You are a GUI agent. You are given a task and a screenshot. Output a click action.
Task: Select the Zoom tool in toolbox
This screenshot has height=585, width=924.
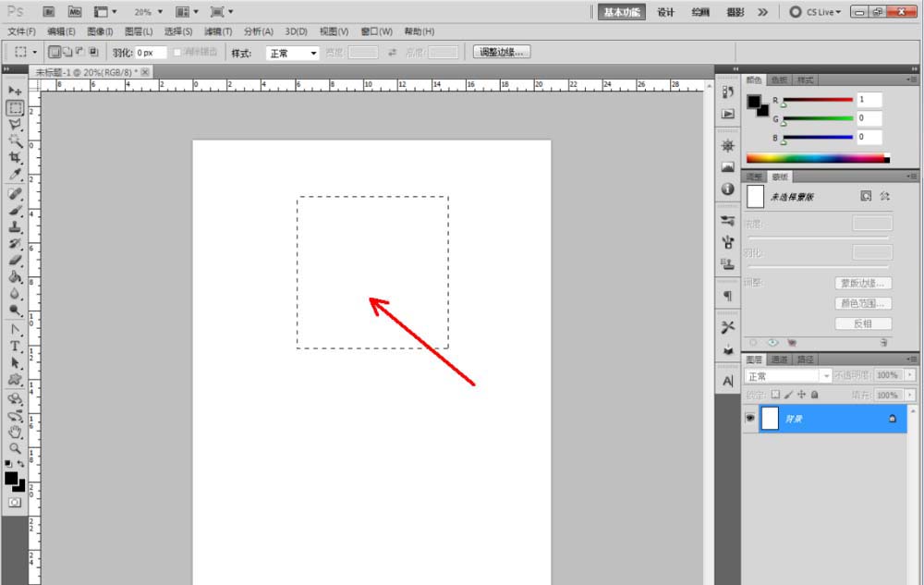click(15, 448)
